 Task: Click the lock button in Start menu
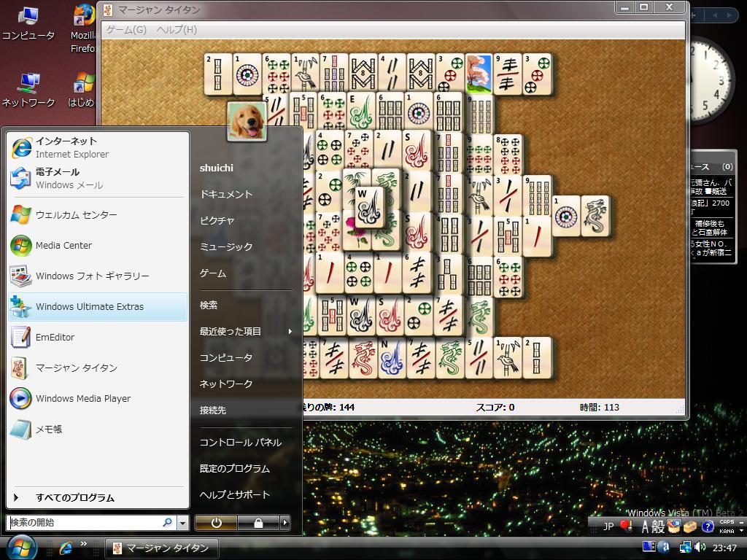[x=258, y=523]
